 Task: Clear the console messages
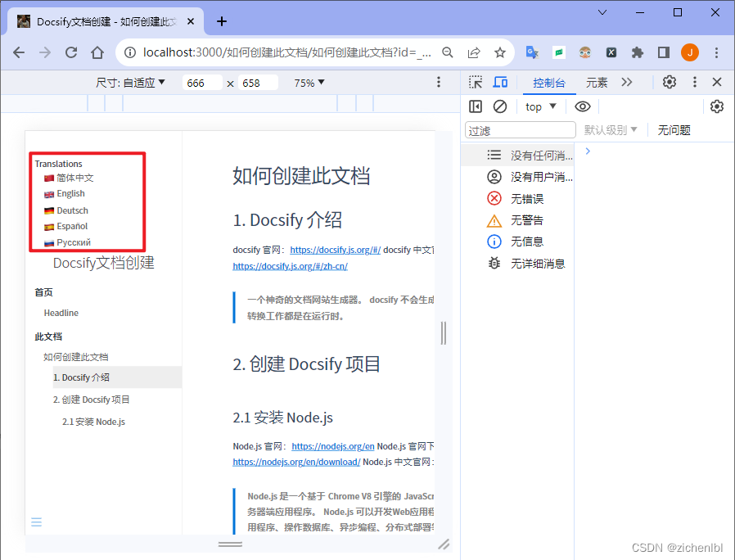500,107
